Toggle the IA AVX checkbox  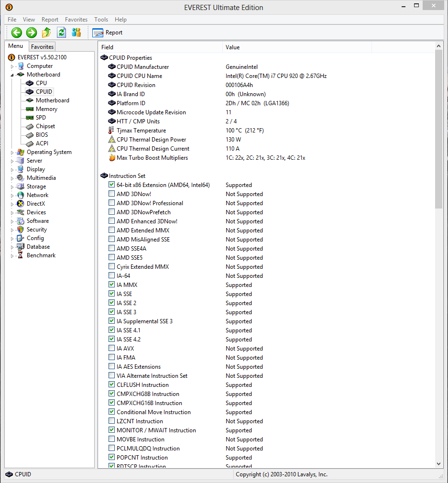[111, 348]
